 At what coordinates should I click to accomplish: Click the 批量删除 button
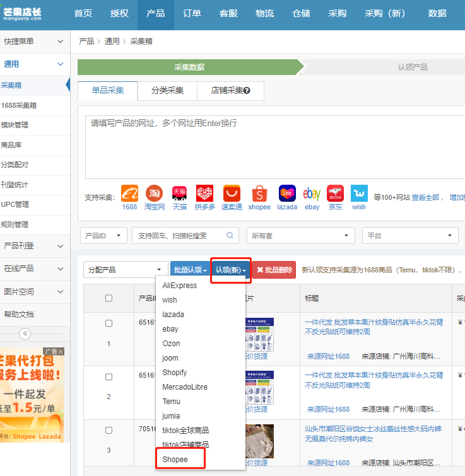(274, 270)
